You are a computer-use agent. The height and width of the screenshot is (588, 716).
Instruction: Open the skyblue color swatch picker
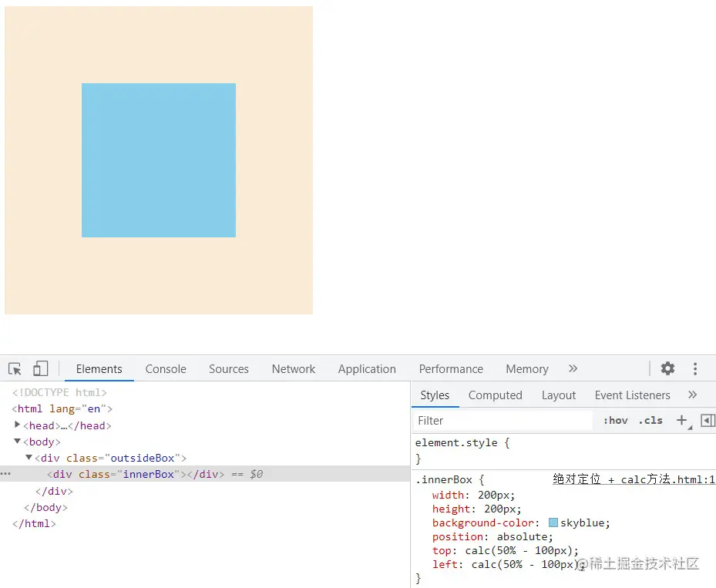click(x=553, y=522)
